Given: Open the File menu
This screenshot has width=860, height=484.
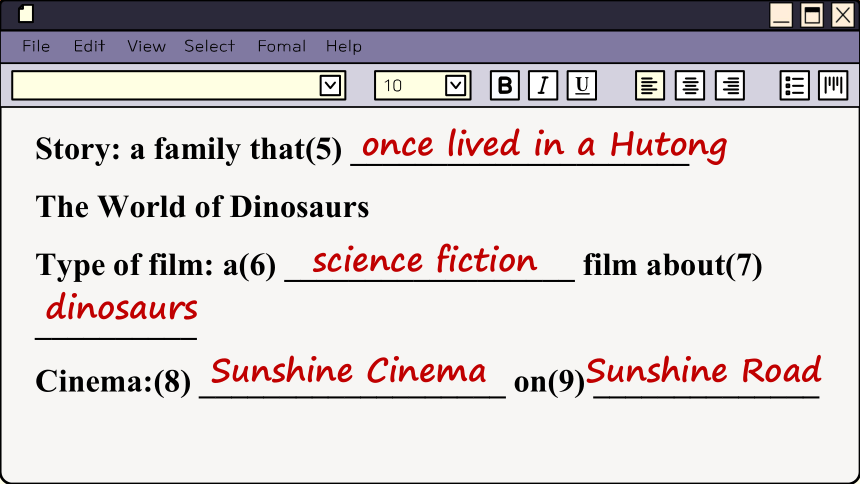Looking at the screenshot, I should tap(36, 46).
